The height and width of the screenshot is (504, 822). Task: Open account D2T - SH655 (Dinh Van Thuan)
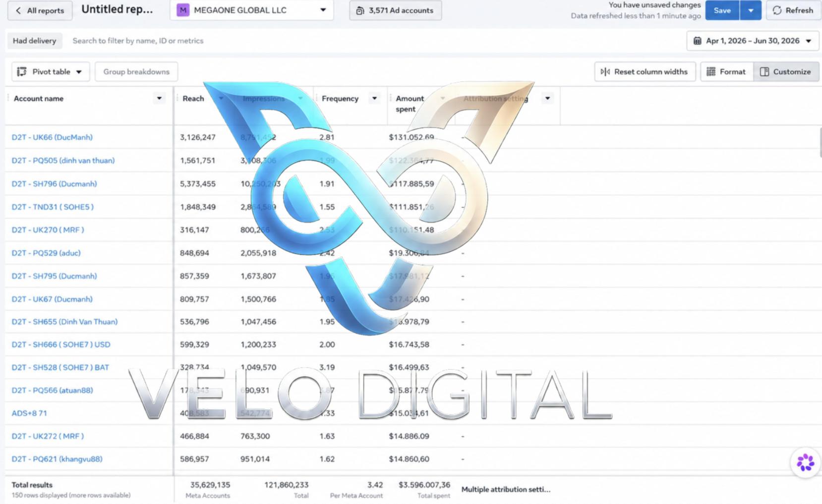64,322
